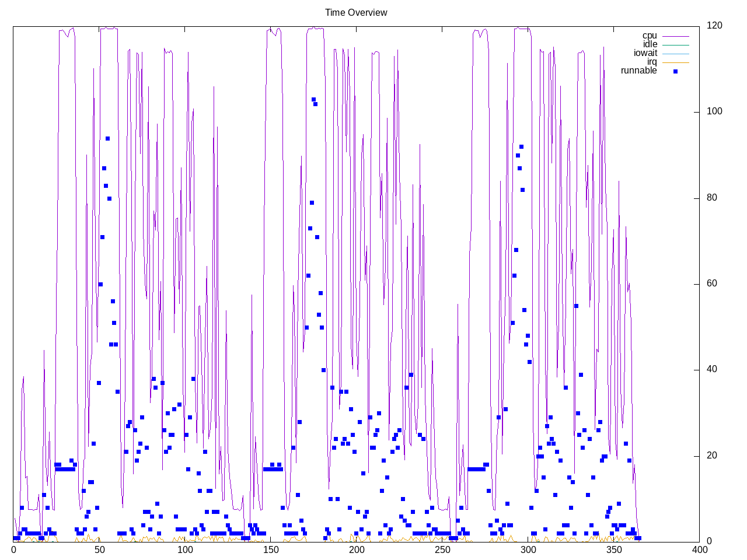Click the 50 tick label on x-axis
Screen dimensions: 747x560
[x=99, y=550]
